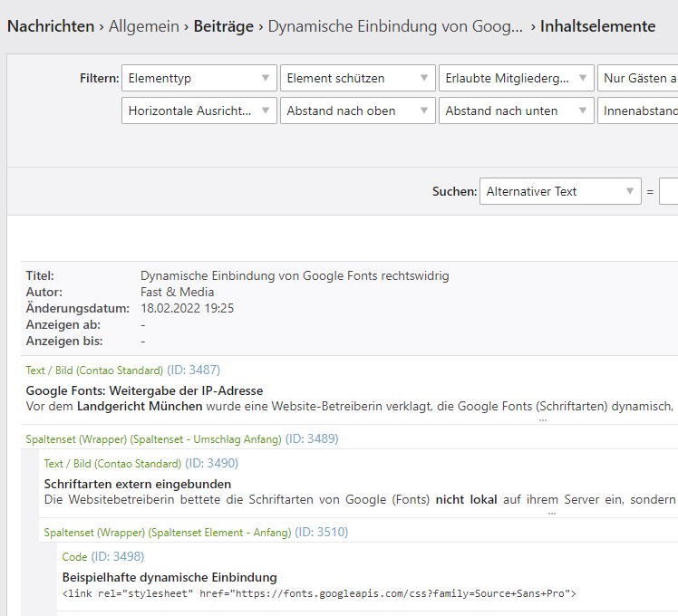678x616 pixels.
Task: Open the Innenabstand filter dropdown
Action: [638, 111]
